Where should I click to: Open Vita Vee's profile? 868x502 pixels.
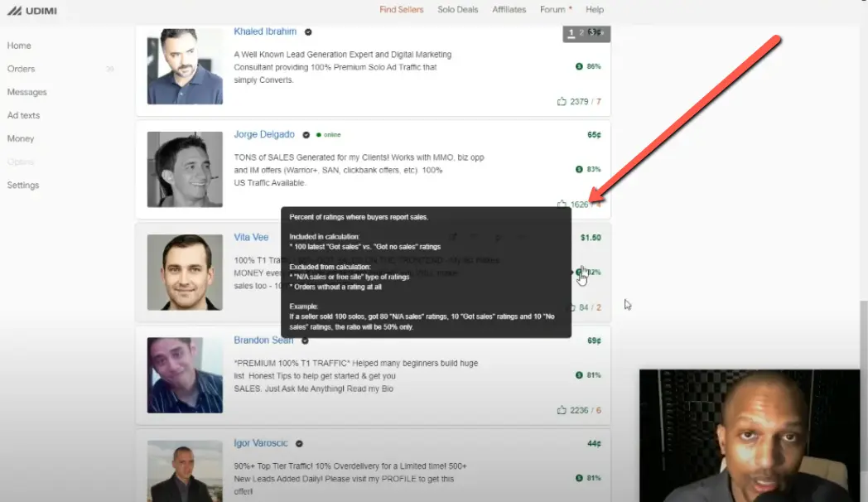(251, 237)
